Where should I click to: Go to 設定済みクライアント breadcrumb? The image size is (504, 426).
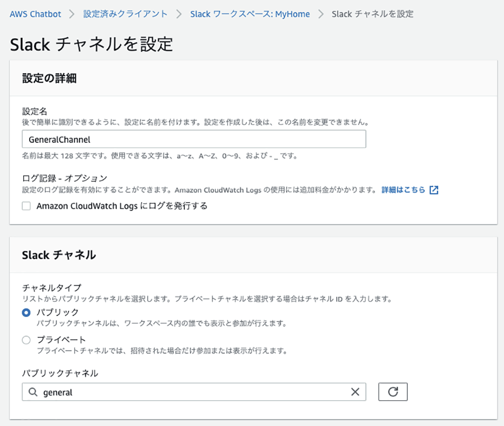point(125,14)
